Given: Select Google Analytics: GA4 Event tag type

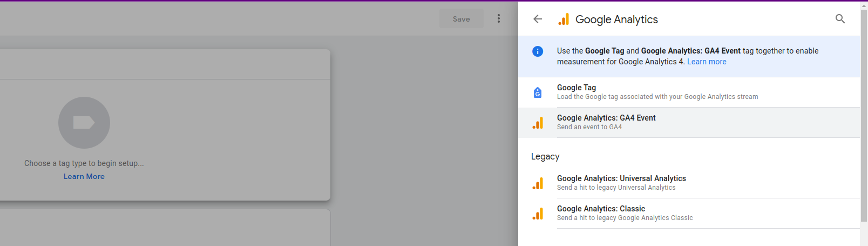Looking at the screenshot, I should [689, 123].
